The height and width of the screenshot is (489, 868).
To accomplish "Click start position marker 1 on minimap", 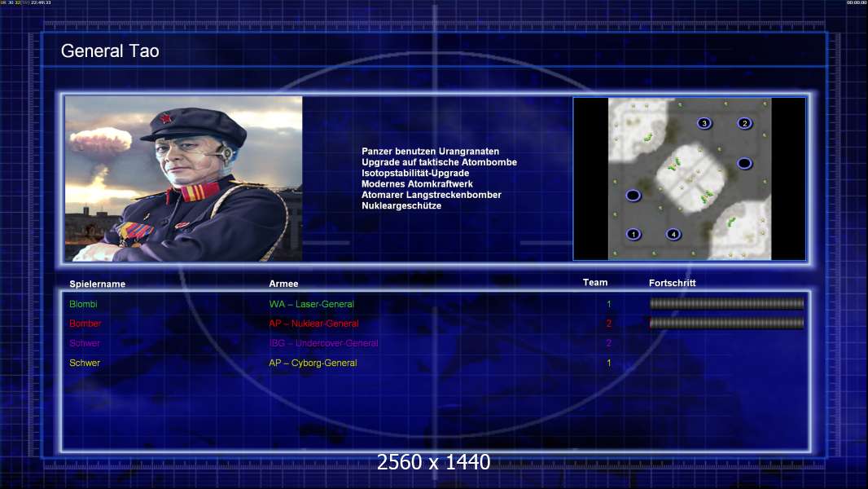I will tap(633, 235).
